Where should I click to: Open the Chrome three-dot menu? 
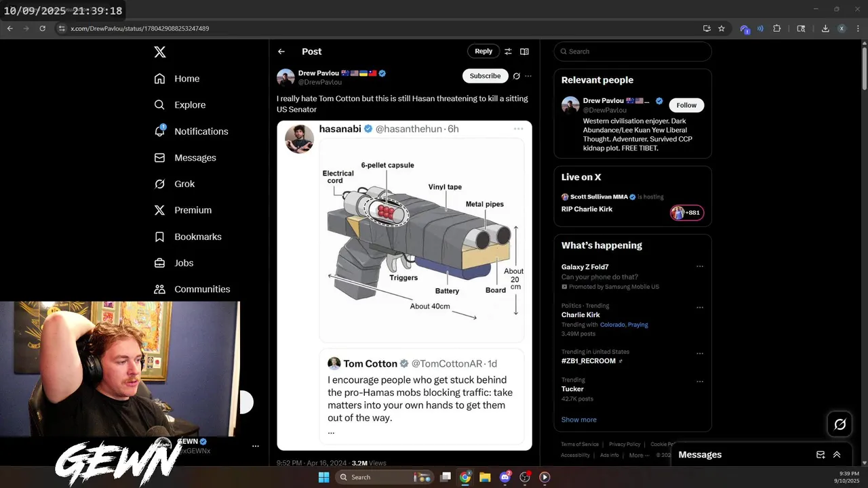857,28
